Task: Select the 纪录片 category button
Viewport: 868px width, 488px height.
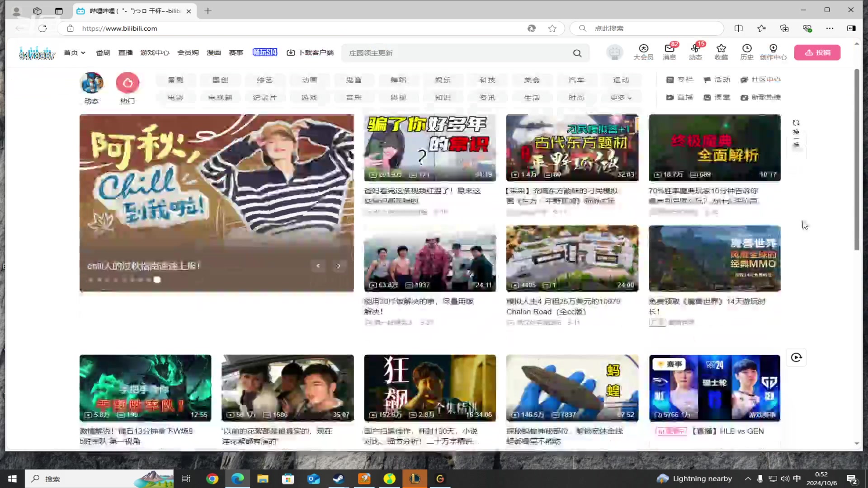Action: click(x=264, y=97)
